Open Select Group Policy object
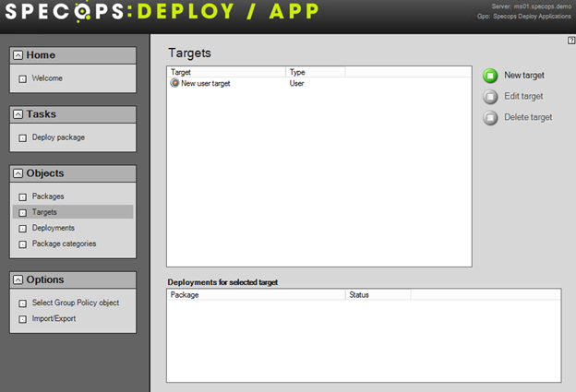 pyautogui.click(x=76, y=303)
